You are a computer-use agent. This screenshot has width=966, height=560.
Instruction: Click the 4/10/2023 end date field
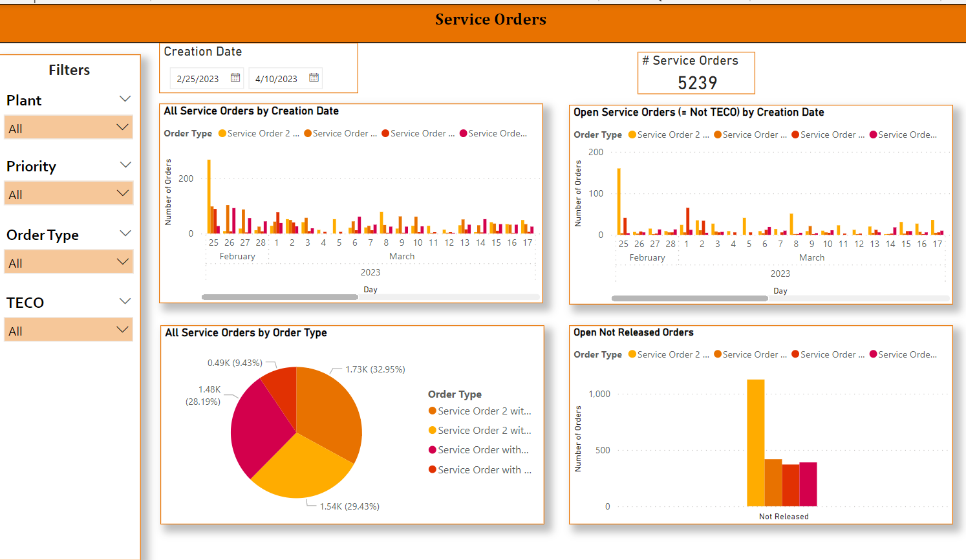pos(276,79)
